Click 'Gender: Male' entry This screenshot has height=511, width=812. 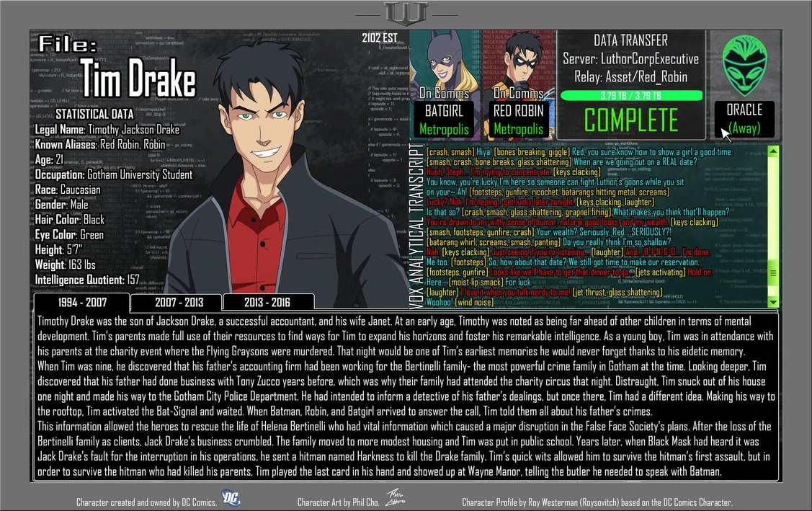pos(62,205)
